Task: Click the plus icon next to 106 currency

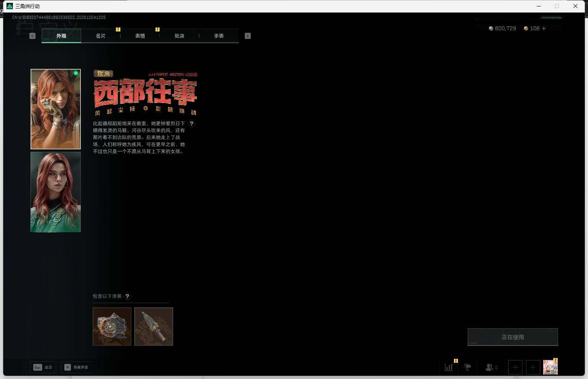Action: pyautogui.click(x=544, y=29)
